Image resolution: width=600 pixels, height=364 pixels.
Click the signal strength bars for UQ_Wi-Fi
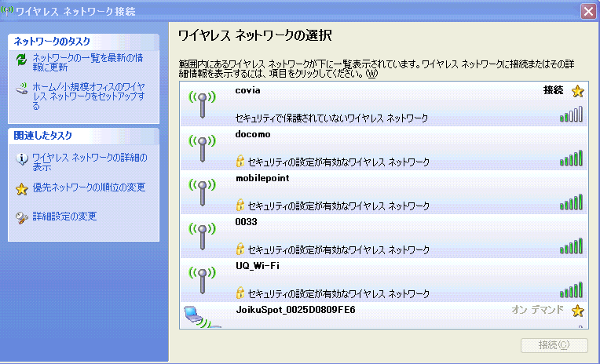click(571, 290)
